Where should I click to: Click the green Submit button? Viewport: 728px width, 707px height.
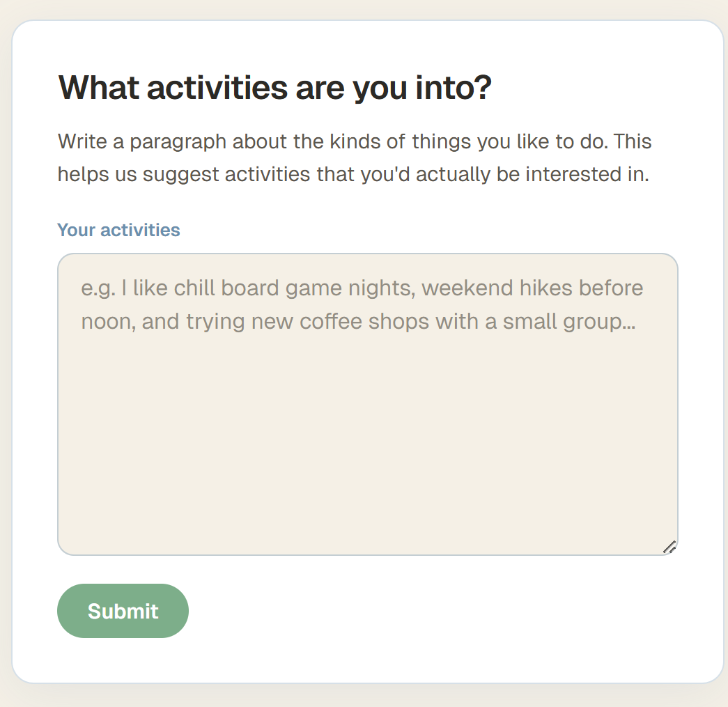(x=123, y=611)
